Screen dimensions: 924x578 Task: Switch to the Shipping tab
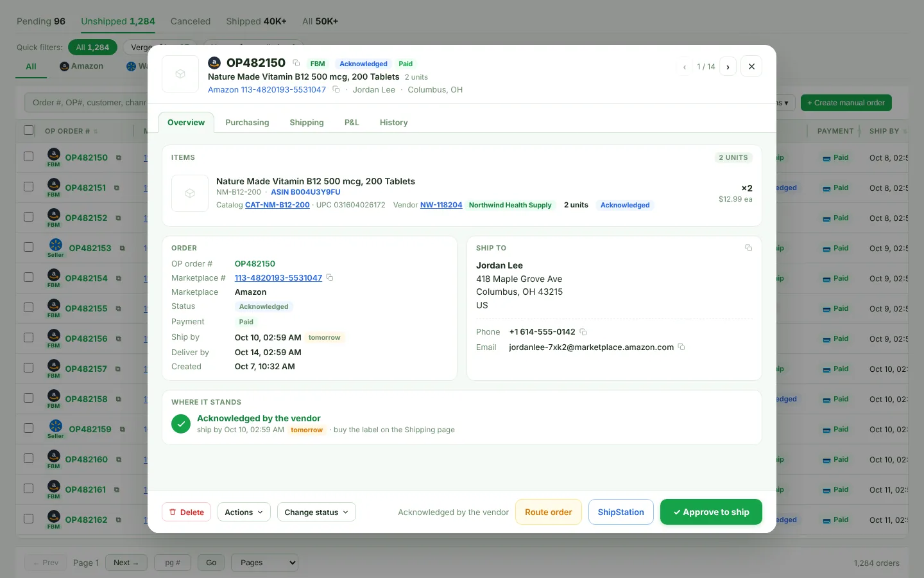[x=307, y=123]
